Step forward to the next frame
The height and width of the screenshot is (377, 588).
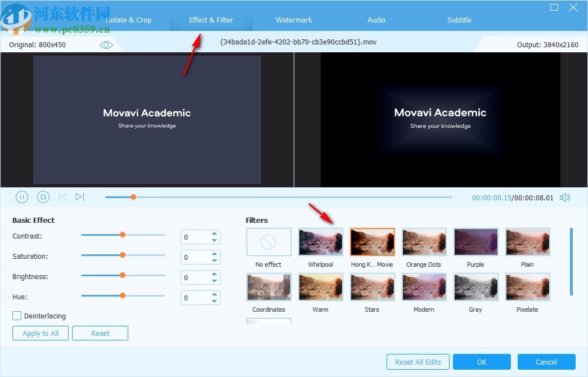tap(80, 197)
